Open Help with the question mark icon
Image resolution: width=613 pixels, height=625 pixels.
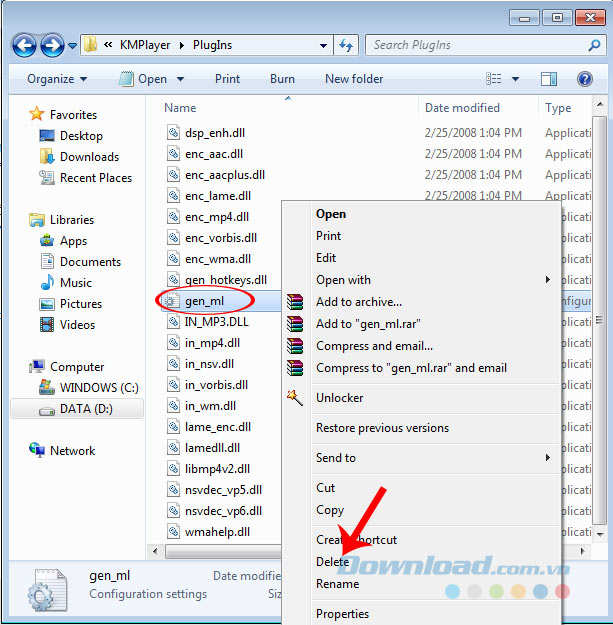tap(585, 79)
